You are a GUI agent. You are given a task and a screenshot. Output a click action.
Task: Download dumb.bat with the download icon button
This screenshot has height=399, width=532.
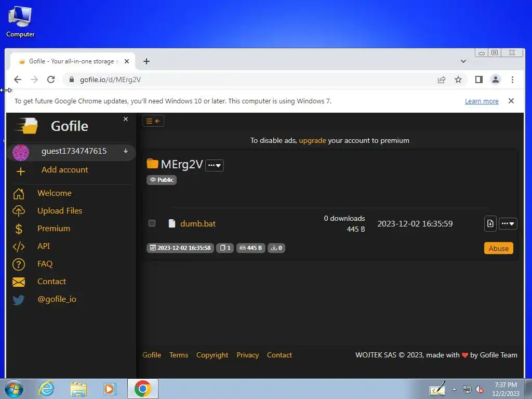tap(490, 223)
